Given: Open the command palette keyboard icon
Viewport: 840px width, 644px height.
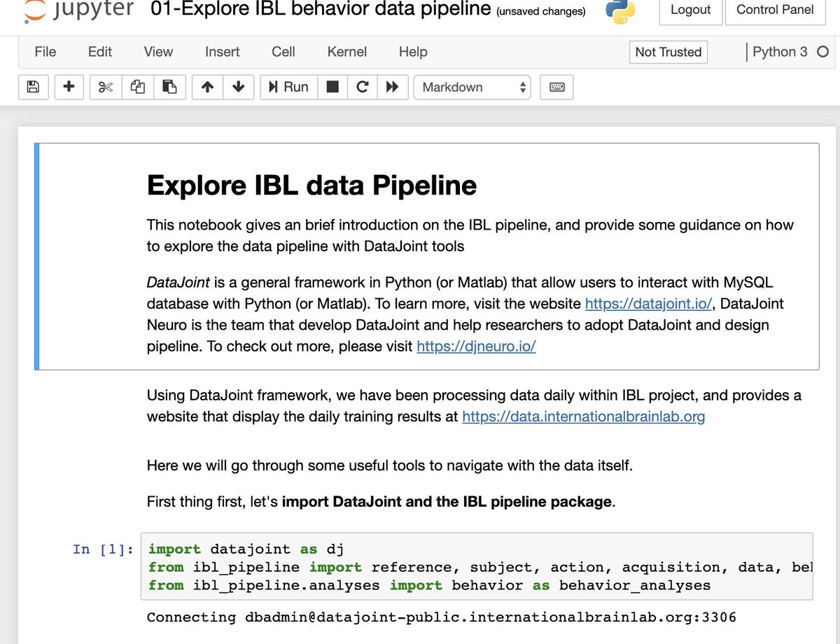Looking at the screenshot, I should coord(557,87).
